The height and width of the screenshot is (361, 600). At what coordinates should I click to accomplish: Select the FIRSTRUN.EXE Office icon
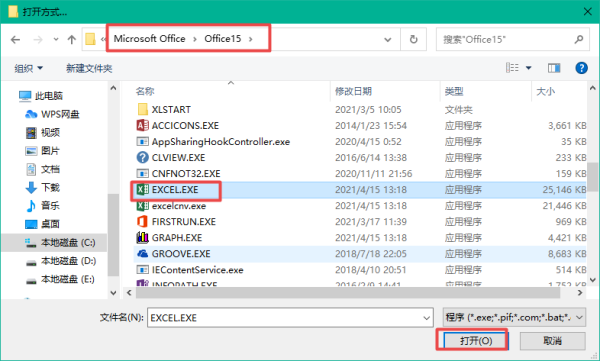(x=142, y=222)
